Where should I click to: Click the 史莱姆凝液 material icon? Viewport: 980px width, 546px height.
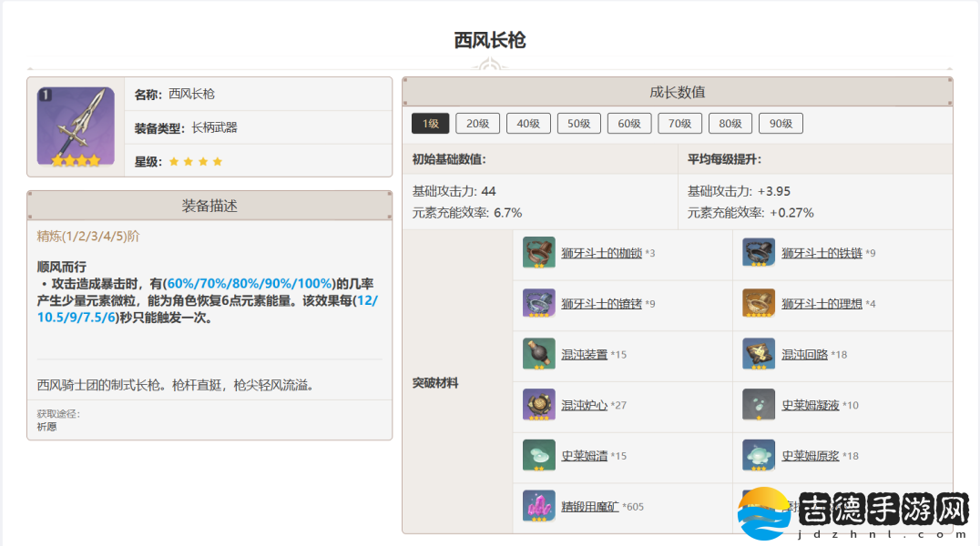pyautogui.click(x=759, y=405)
